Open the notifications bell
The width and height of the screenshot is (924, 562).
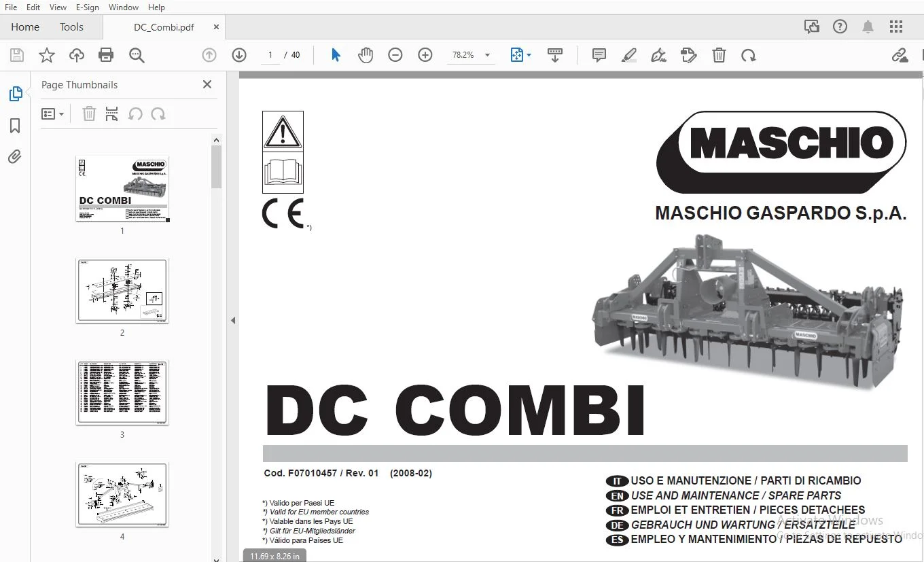click(x=868, y=27)
